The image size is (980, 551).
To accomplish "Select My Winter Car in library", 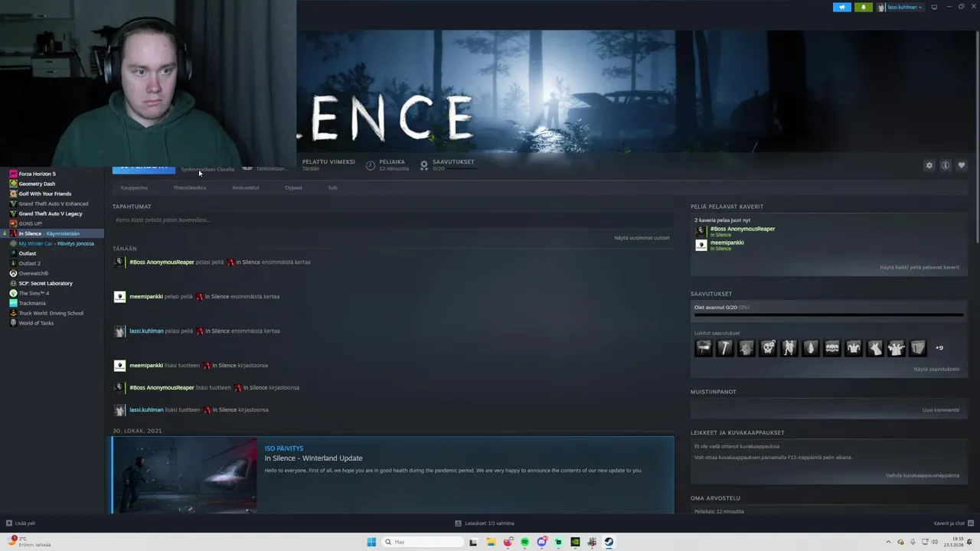I will pos(52,243).
